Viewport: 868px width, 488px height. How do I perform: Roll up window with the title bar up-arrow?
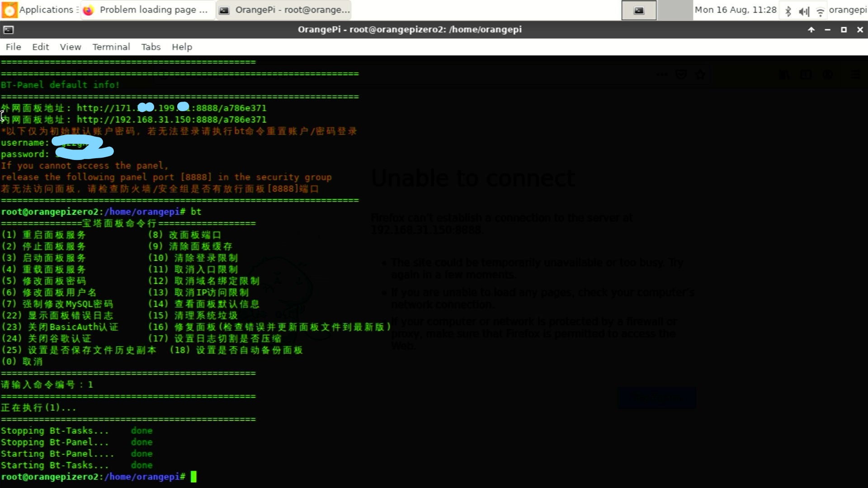[x=811, y=30]
